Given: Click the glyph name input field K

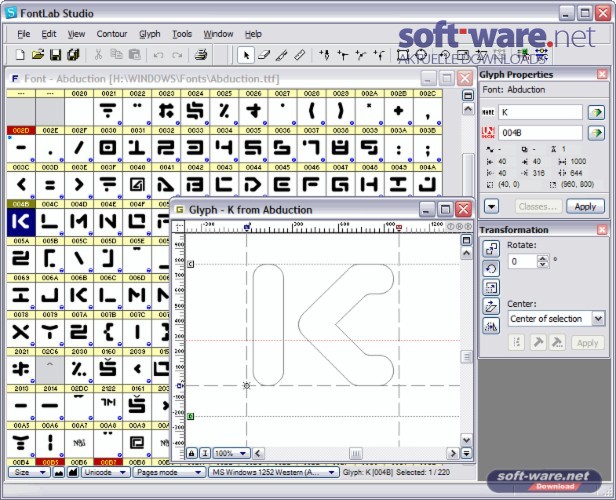Looking at the screenshot, I should [540, 112].
